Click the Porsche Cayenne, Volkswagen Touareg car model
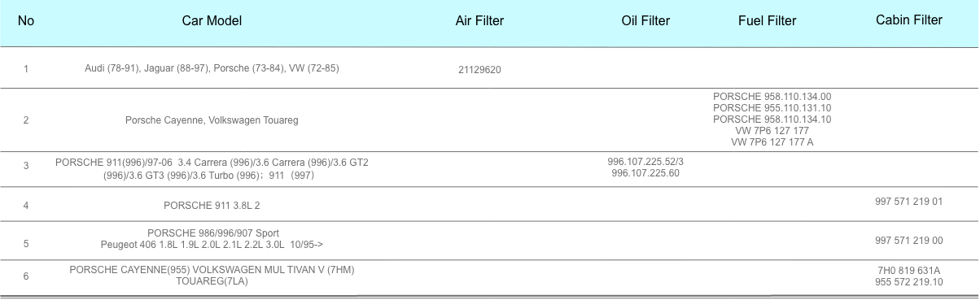Screen dimensions: 980x300 (212, 120)
